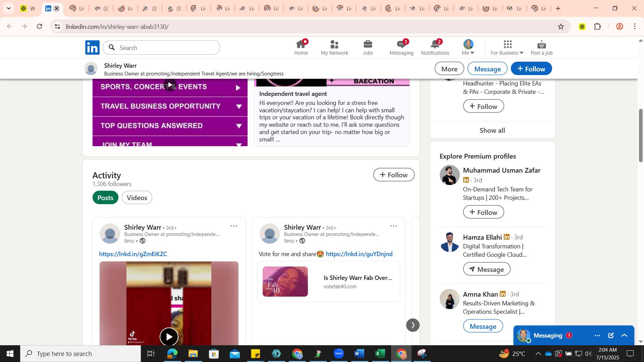This screenshot has height=362, width=644.
Task: Open options menu on 9mo post
Action: click(x=393, y=226)
